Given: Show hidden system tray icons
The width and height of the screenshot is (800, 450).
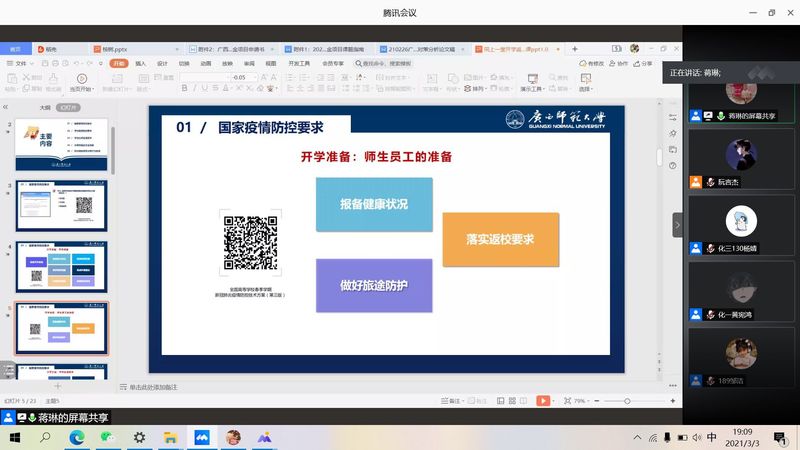Looking at the screenshot, I should click(637, 437).
